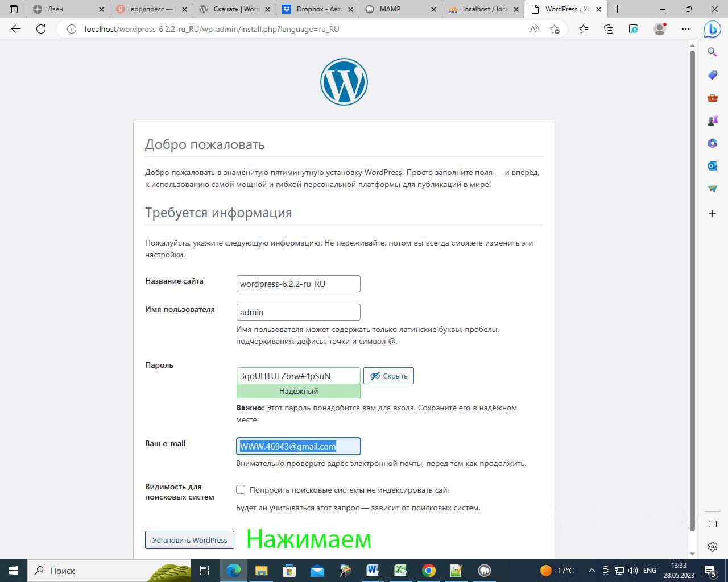Open Chrome from the taskbar
Viewport: 728px width, 582px height.
[429, 571]
